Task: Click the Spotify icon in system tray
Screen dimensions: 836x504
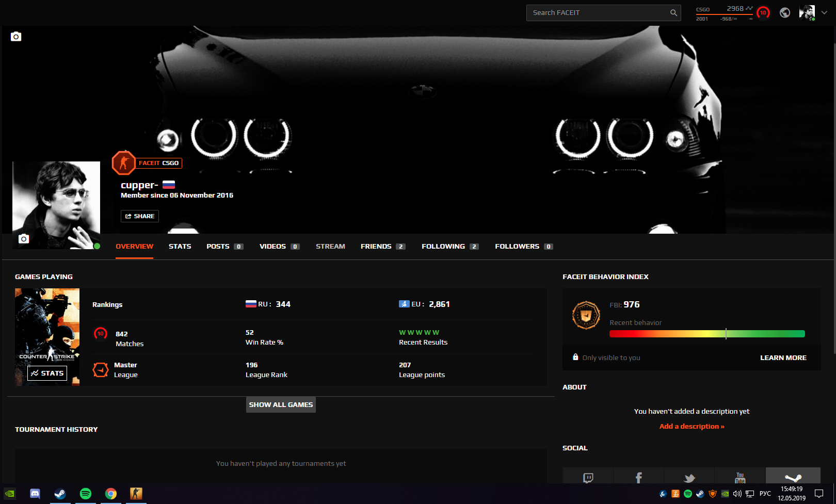Action: (688, 494)
